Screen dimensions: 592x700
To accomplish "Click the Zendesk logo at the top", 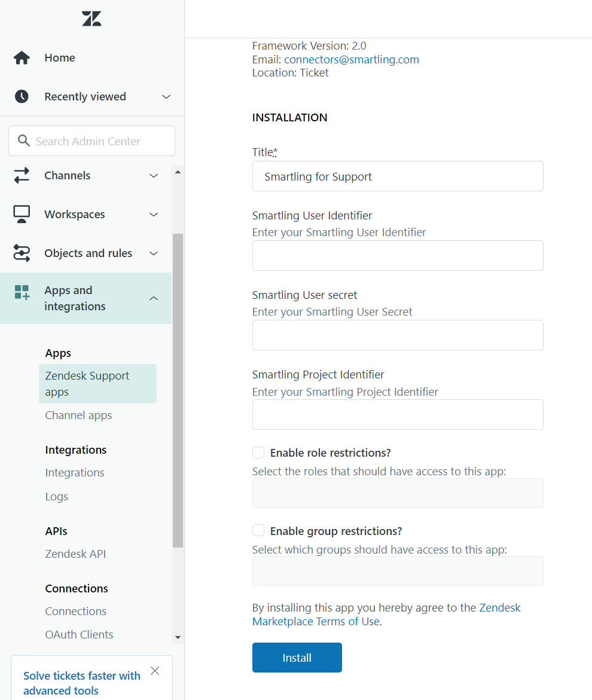I will [91, 19].
